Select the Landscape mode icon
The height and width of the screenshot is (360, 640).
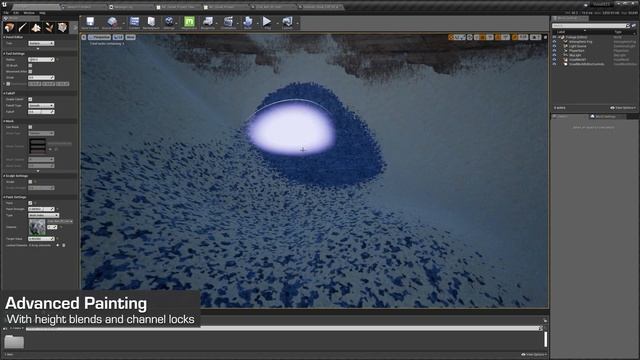pos(36,27)
